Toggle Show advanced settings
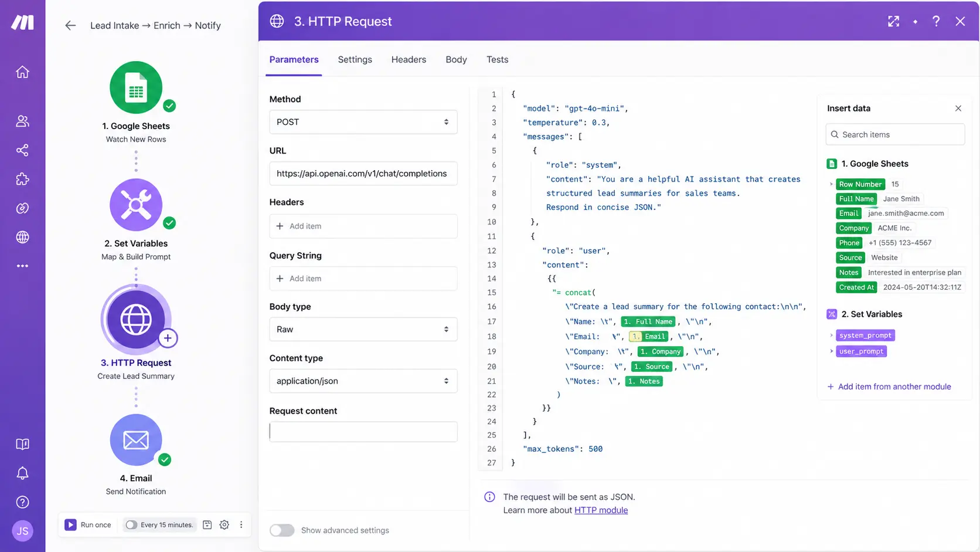The height and width of the screenshot is (552, 980). 282,530
